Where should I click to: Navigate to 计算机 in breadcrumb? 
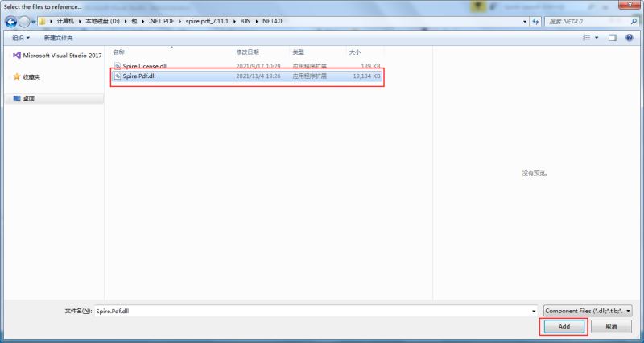65,21
